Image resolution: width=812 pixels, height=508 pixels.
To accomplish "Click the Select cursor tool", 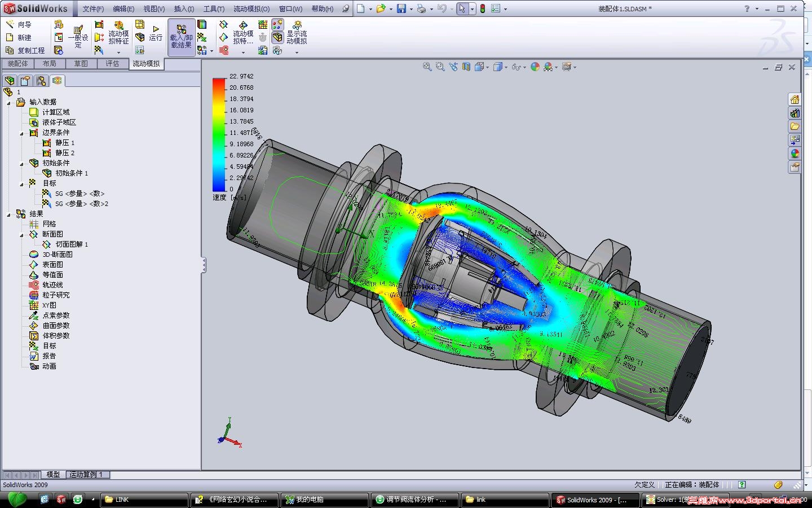I will pos(462,8).
